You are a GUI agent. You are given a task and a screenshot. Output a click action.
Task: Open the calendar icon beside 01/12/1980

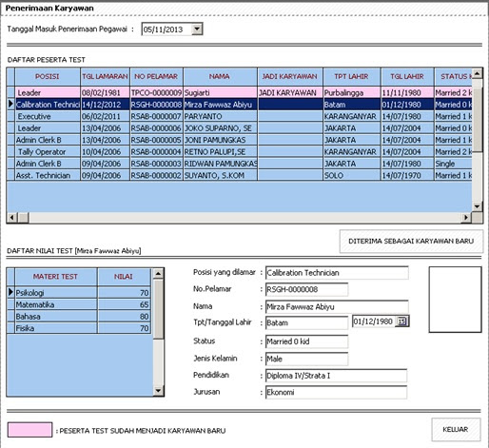click(402, 321)
